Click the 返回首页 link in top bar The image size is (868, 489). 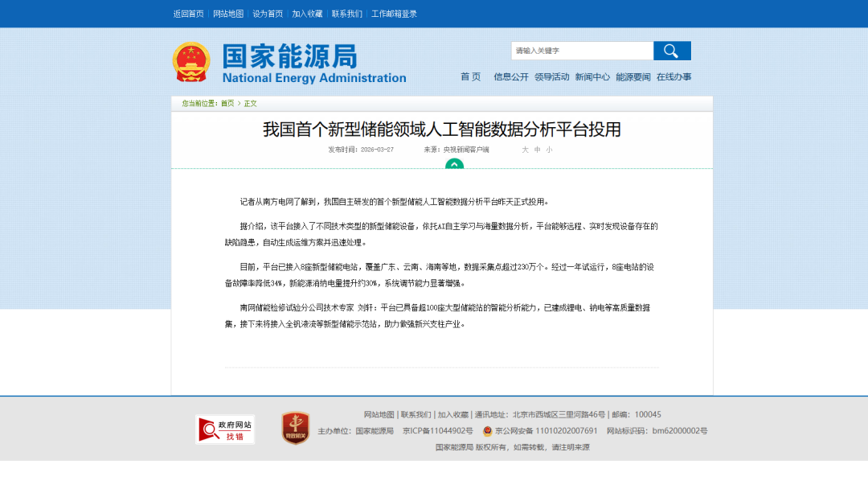coord(189,14)
